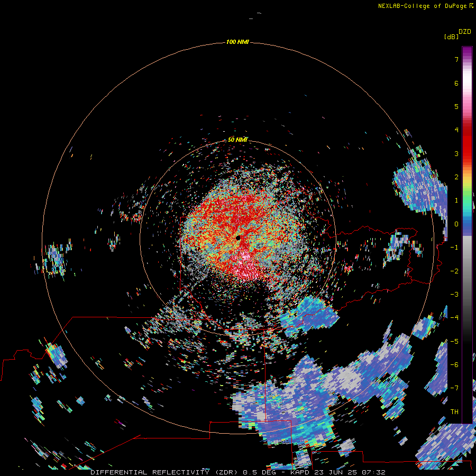The width and height of the screenshot is (476, 476).
Task: Click the DIFFERENTIAL REFLECTIVITY (ZDR) title text
Action: tap(165, 472)
